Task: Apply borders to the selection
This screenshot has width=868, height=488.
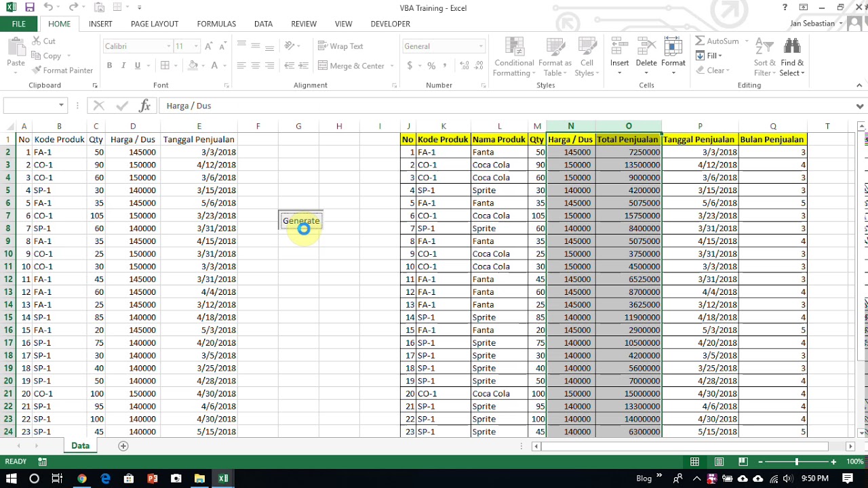Action: 165,66
